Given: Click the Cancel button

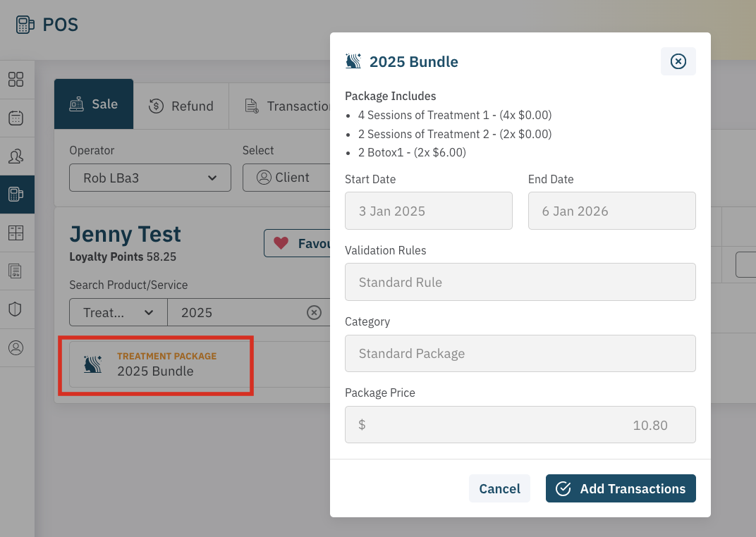Looking at the screenshot, I should (499, 488).
